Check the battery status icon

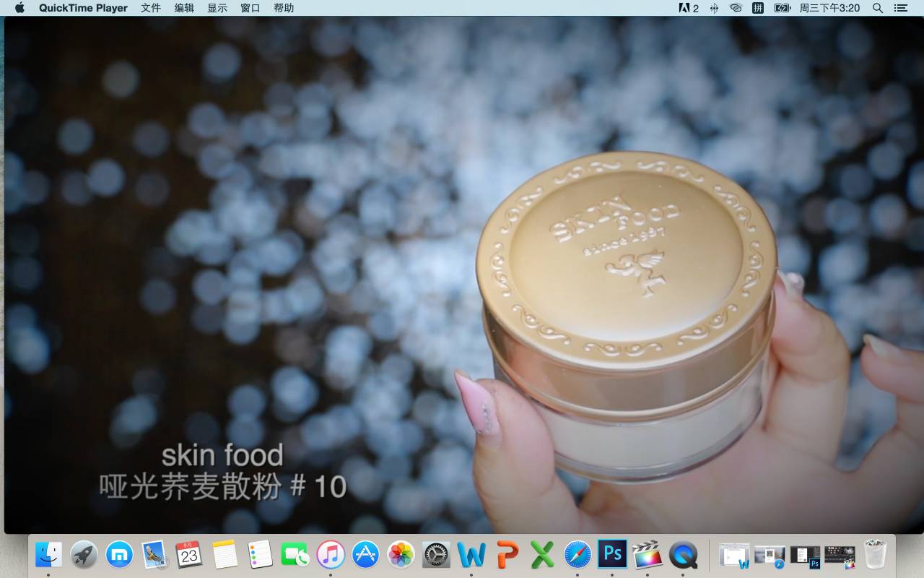783,8
